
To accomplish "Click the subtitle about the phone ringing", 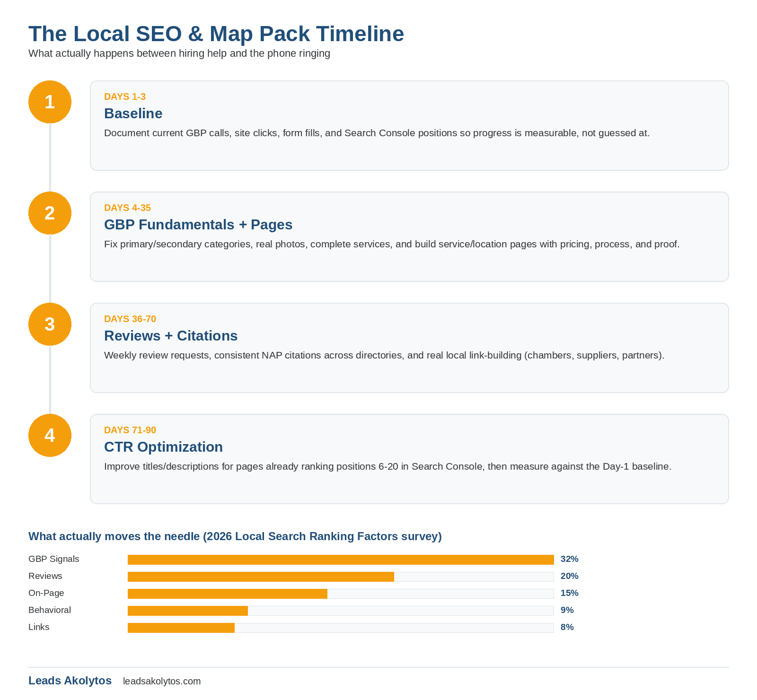I will pos(179,53).
